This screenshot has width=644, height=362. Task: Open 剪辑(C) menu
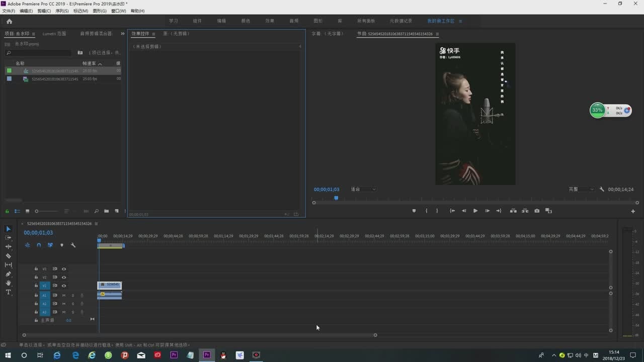44,11
